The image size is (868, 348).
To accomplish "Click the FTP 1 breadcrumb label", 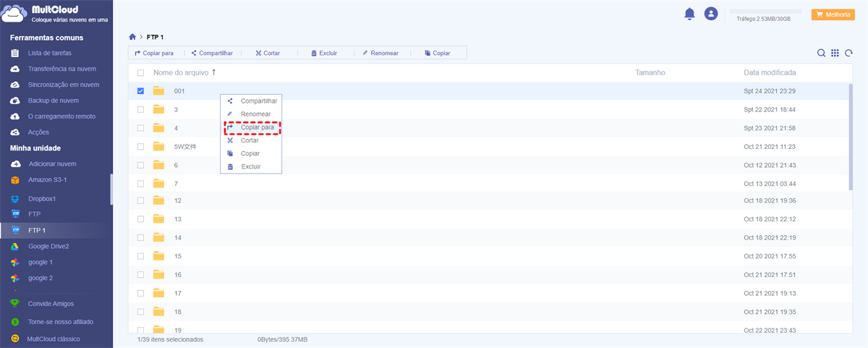I will (157, 36).
